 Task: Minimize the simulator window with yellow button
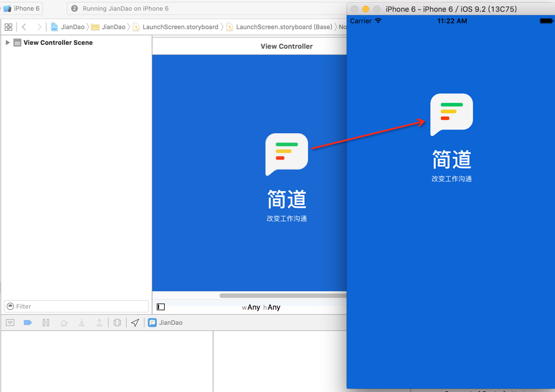[x=366, y=9]
